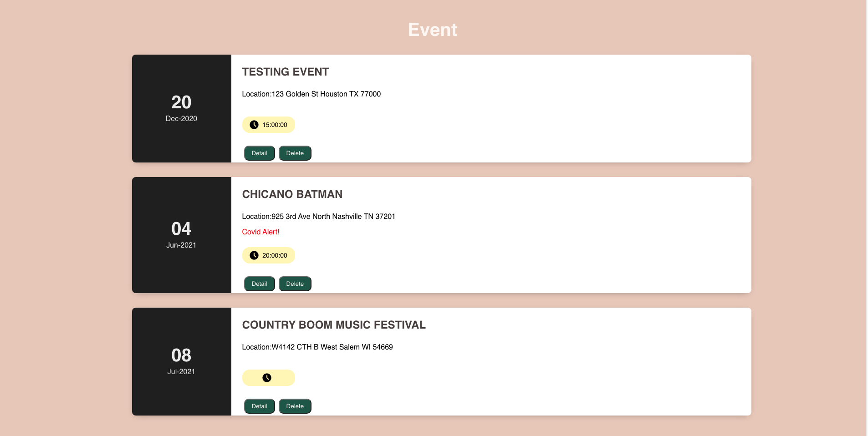This screenshot has width=868, height=436.
Task: Click the TESTING EVENT title
Action: click(x=285, y=72)
